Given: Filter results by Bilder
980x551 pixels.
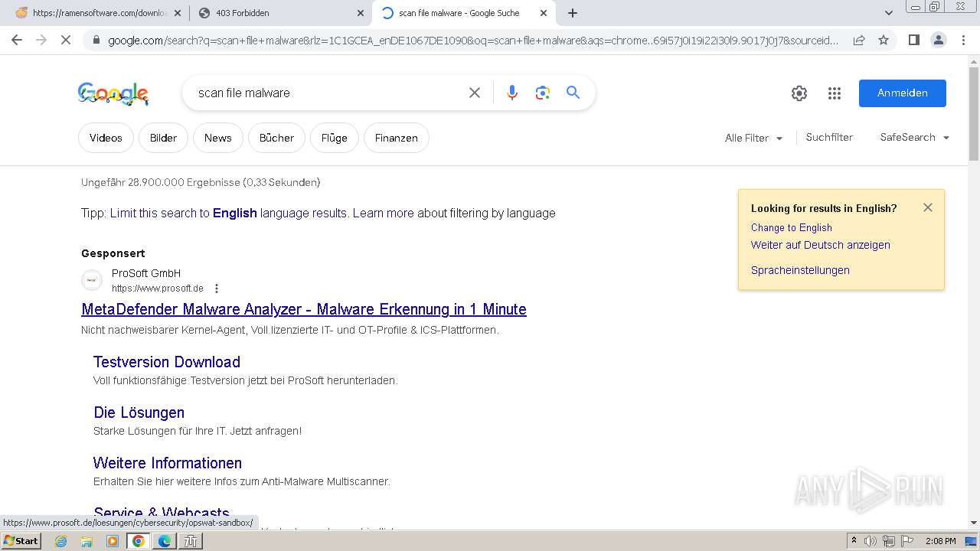Looking at the screenshot, I should (x=163, y=138).
